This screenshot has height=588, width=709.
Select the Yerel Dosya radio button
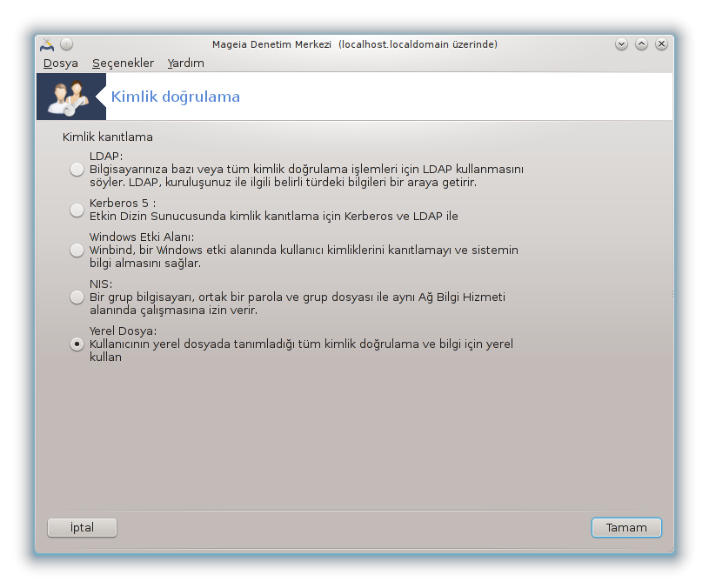(x=77, y=344)
